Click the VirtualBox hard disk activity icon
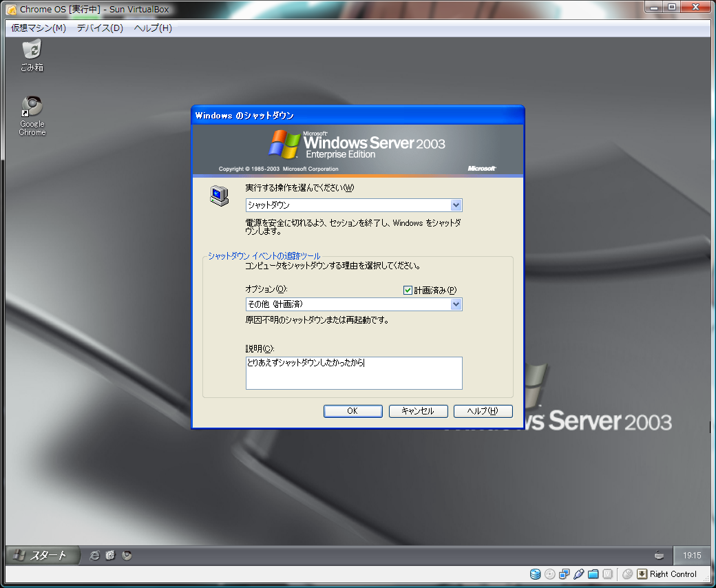The width and height of the screenshot is (716, 588). point(535,574)
